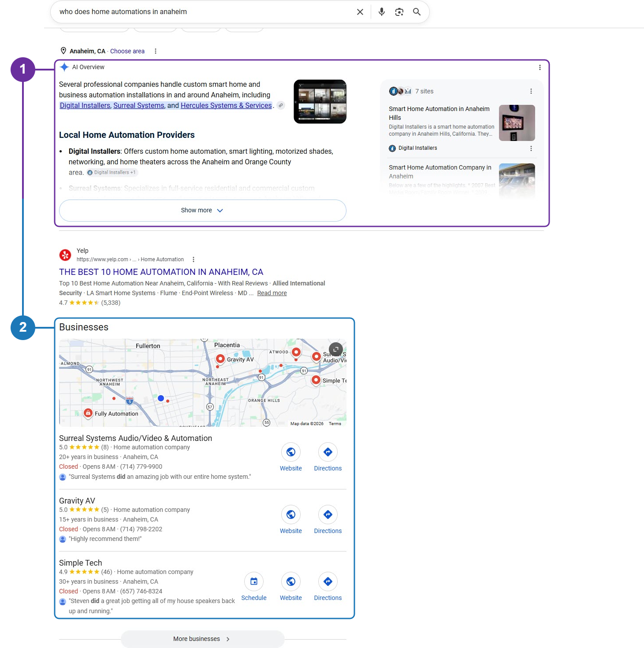The width and height of the screenshot is (644, 648).
Task: Open the Yelp result three-dot menu
Action: click(x=194, y=259)
